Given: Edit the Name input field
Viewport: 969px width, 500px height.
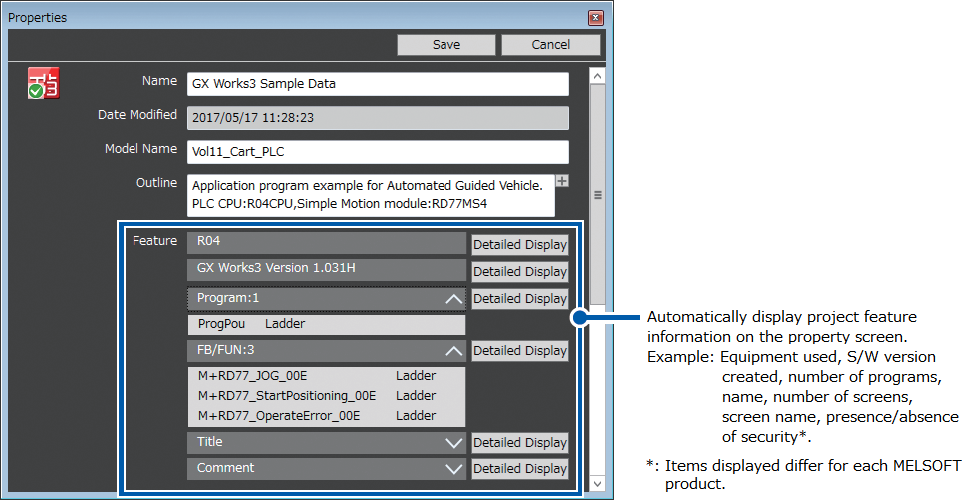Looking at the screenshot, I should pyautogui.click(x=377, y=84).
